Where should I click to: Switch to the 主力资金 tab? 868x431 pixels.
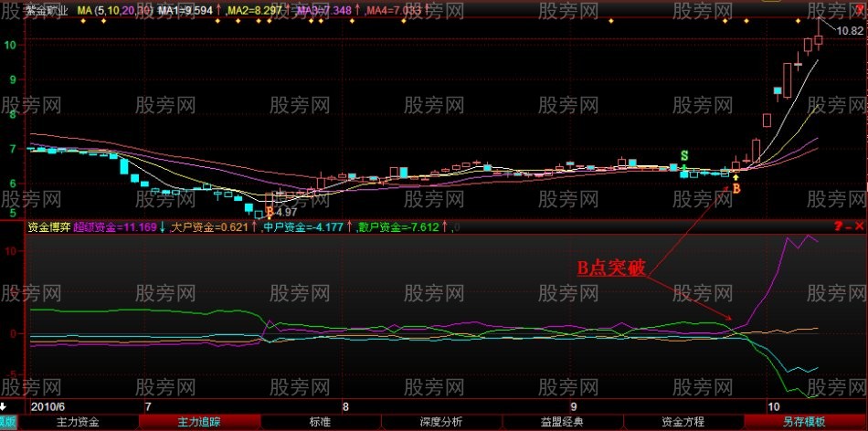coord(78,422)
